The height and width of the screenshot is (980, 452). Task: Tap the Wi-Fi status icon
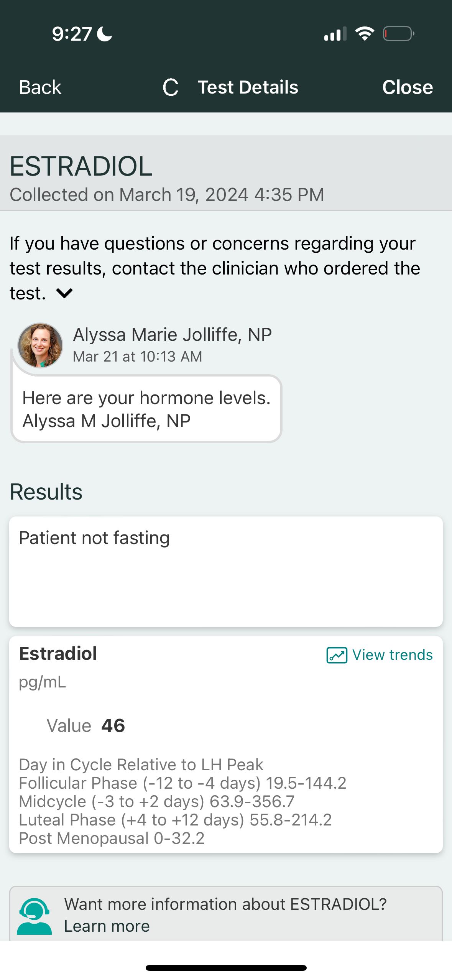tap(365, 34)
